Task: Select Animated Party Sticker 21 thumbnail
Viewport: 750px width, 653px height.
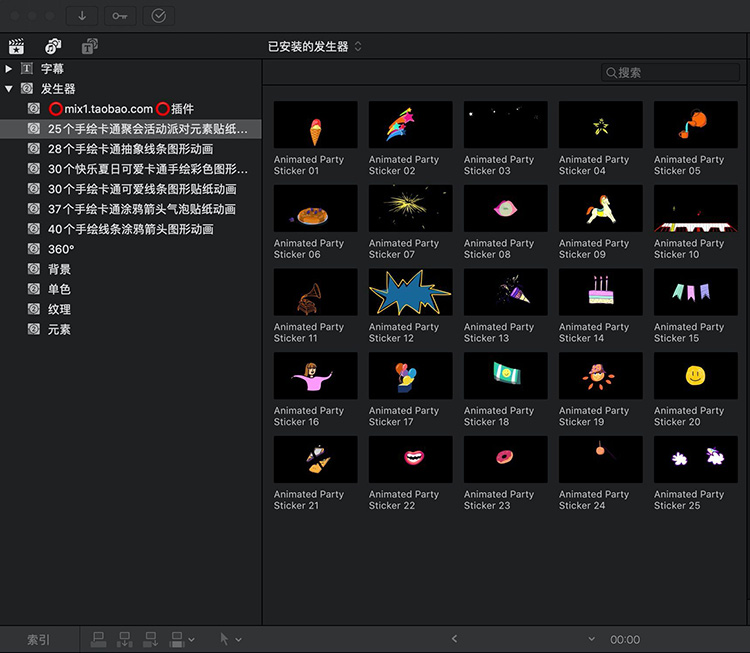Action: click(x=315, y=459)
